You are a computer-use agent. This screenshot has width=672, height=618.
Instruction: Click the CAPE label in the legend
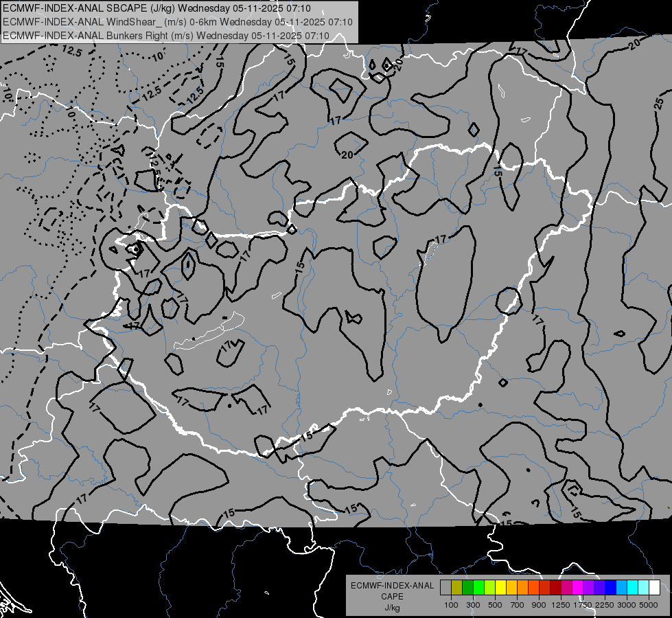pyautogui.click(x=392, y=597)
